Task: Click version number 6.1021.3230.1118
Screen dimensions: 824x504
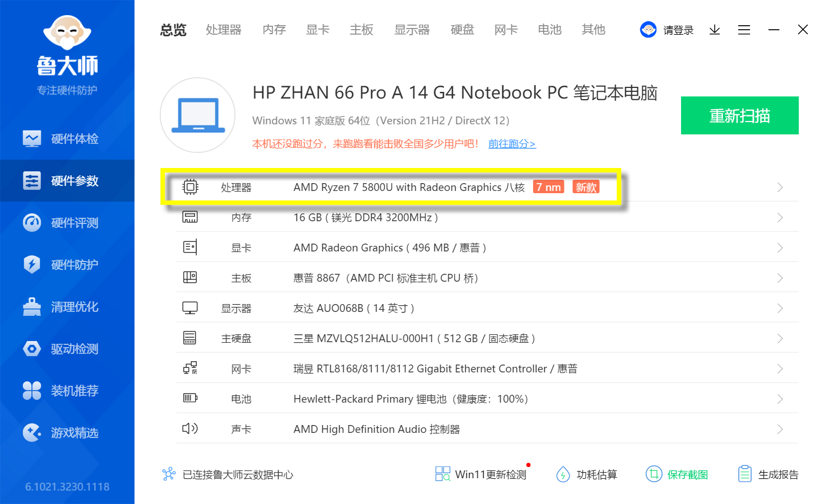Action: tap(67, 487)
